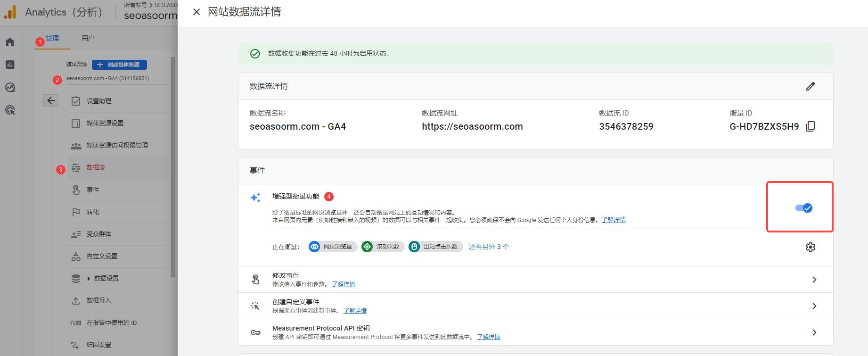Click the 网页浏览量 measurement chip
868x356 pixels.
point(333,247)
